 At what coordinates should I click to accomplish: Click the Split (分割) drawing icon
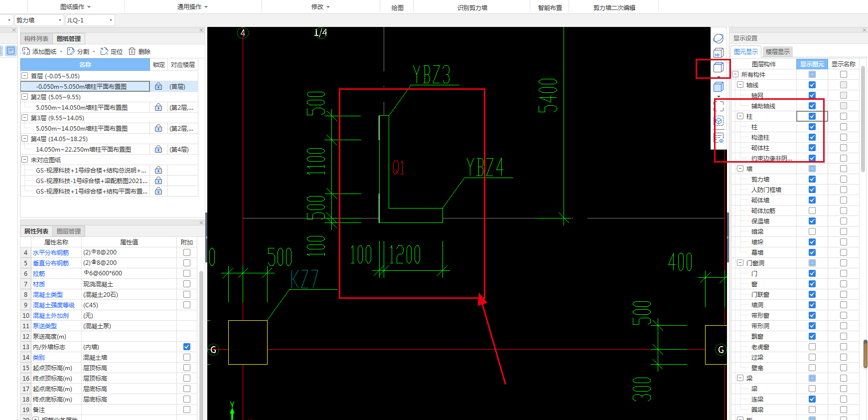coord(71,51)
